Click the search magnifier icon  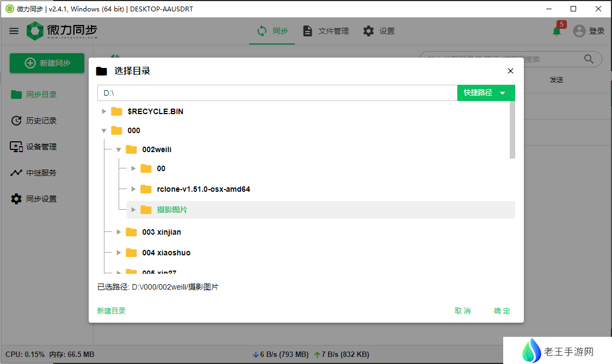coord(589,59)
